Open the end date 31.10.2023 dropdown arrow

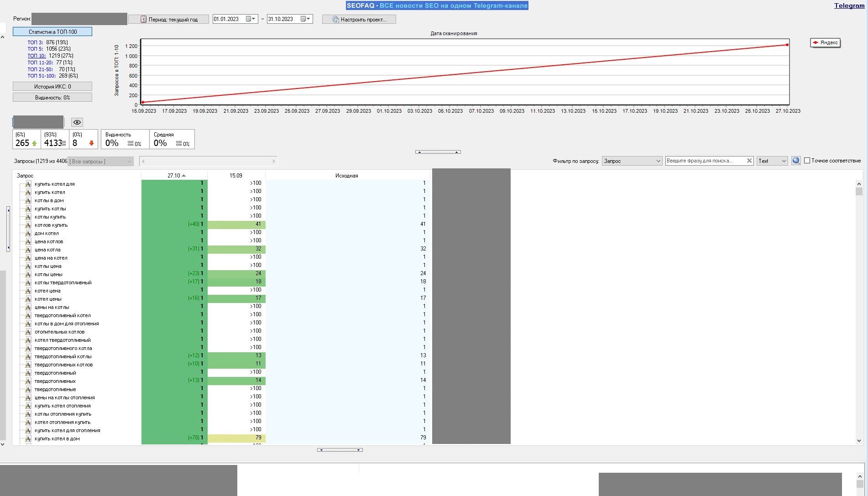tap(309, 19)
